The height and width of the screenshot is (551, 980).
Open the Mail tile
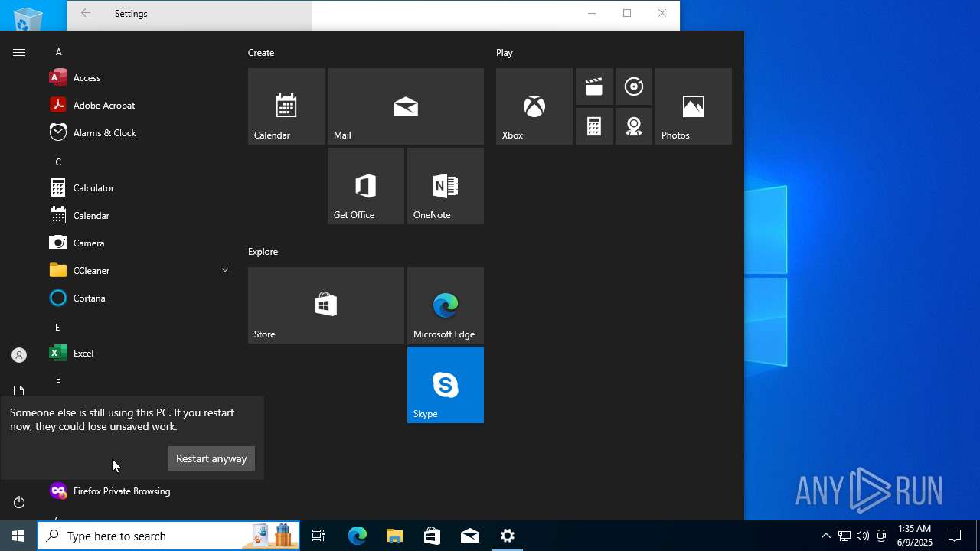pos(406,106)
